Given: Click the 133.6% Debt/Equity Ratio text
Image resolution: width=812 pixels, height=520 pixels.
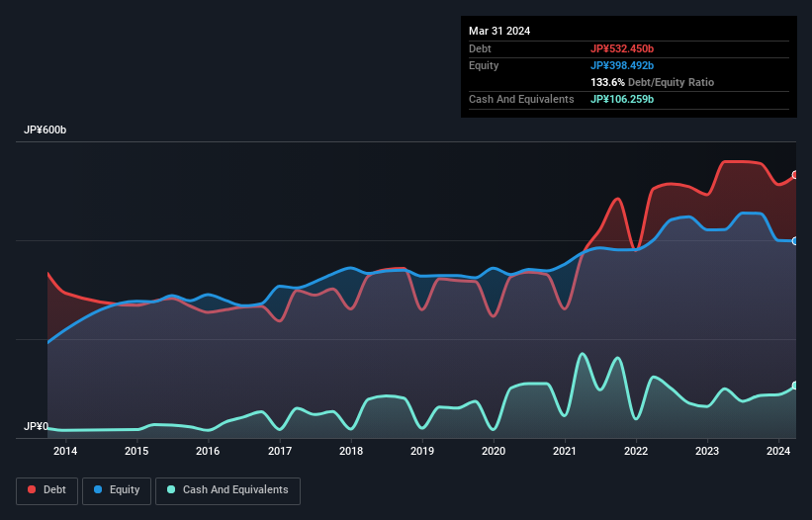Looking at the screenshot, I should click(652, 82).
